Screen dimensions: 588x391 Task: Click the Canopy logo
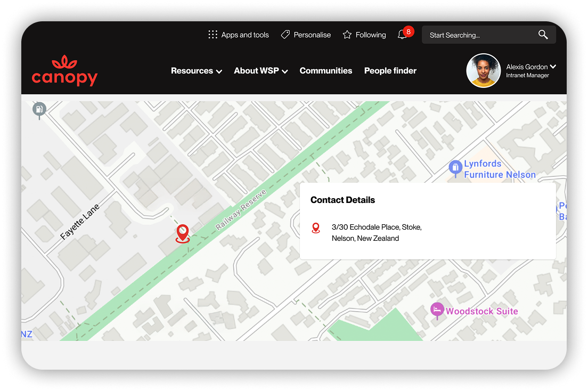point(64,70)
